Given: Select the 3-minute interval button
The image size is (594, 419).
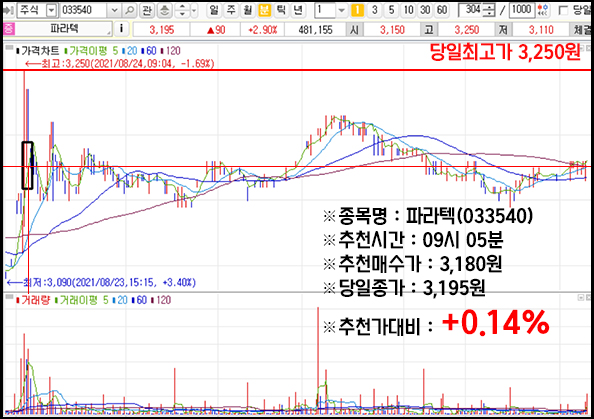Looking at the screenshot, I should [x=374, y=10].
